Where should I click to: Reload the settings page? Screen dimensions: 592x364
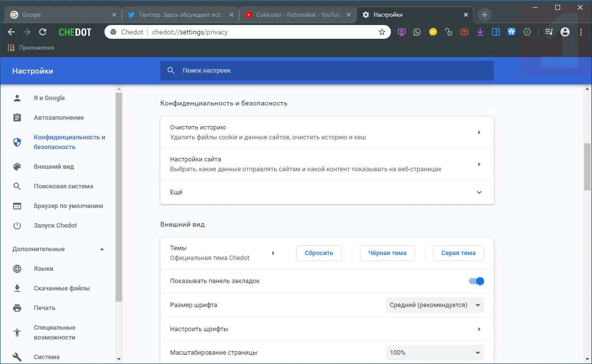[x=43, y=32]
